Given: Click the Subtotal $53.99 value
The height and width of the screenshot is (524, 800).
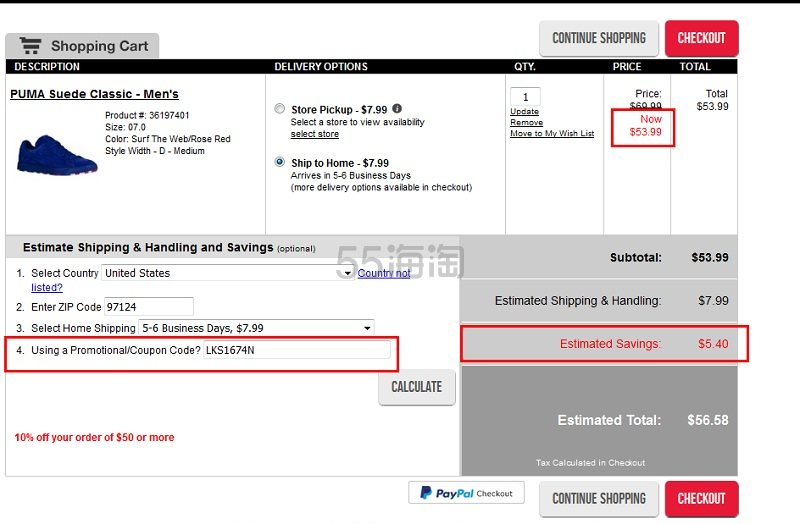Looking at the screenshot, I should pos(710,257).
